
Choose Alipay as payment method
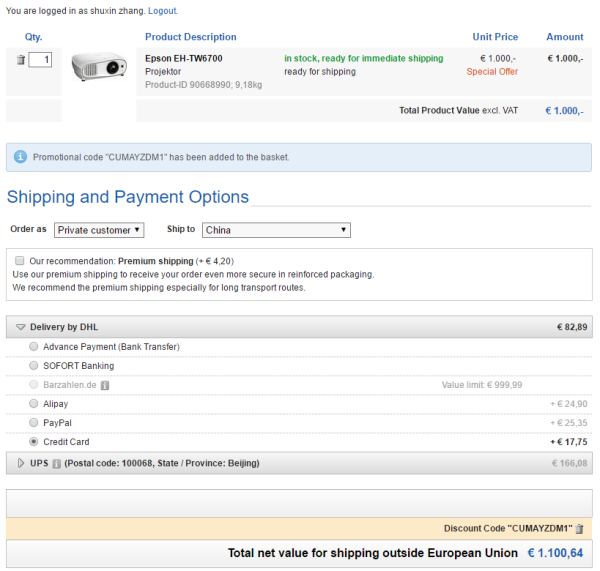pyautogui.click(x=34, y=403)
